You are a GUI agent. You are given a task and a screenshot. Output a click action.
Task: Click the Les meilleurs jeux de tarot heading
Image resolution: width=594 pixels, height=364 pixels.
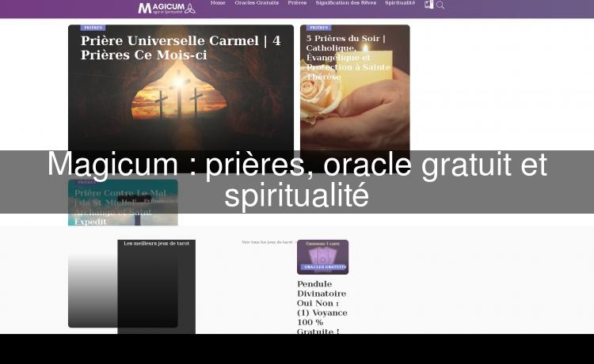(x=157, y=243)
